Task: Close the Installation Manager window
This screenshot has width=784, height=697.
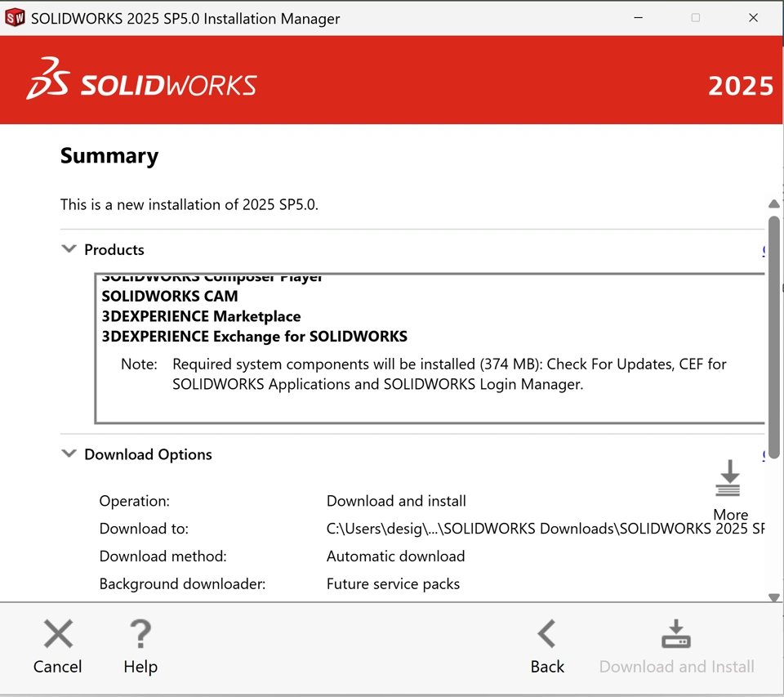Action: coord(753,18)
